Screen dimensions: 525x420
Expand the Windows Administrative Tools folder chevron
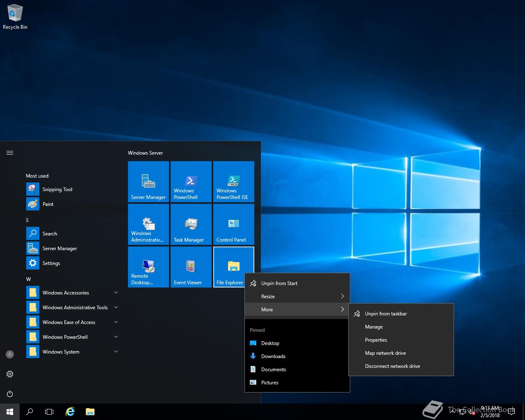(116, 307)
